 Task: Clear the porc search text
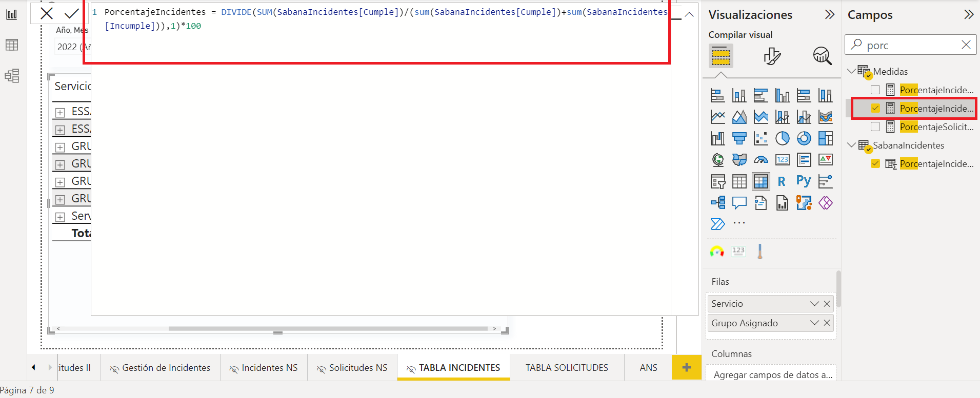pyautogui.click(x=966, y=45)
